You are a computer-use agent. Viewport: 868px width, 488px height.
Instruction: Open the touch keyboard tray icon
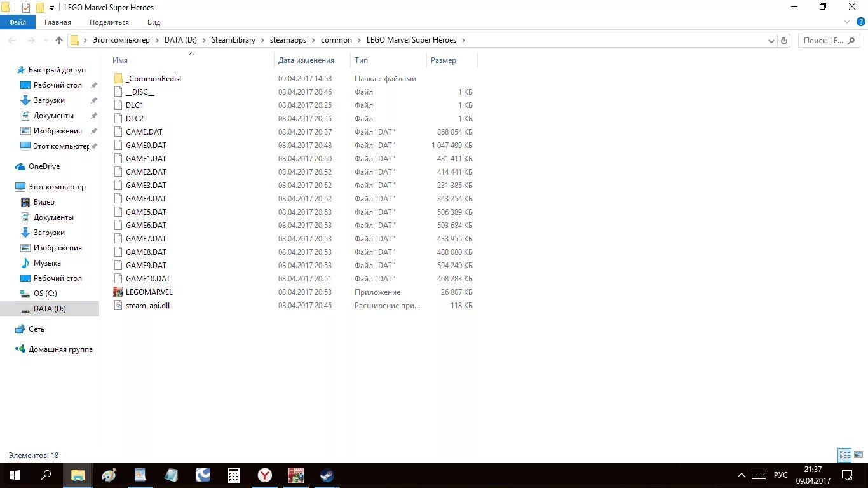(x=759, y=475)
